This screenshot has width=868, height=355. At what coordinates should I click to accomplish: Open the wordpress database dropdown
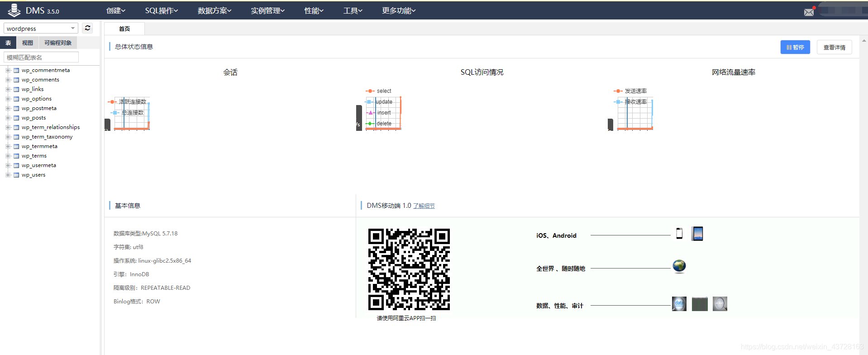click(x=41, y=28)
